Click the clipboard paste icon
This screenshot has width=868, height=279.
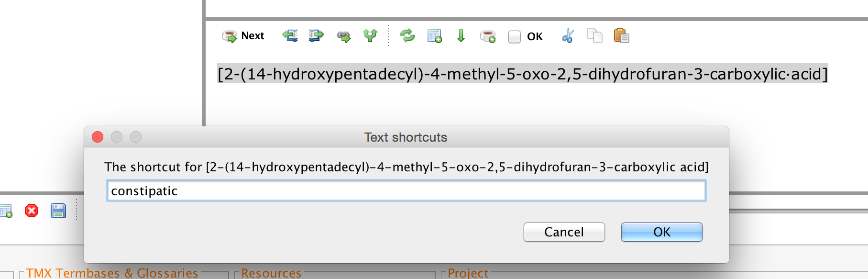click(x=621, y=36)
